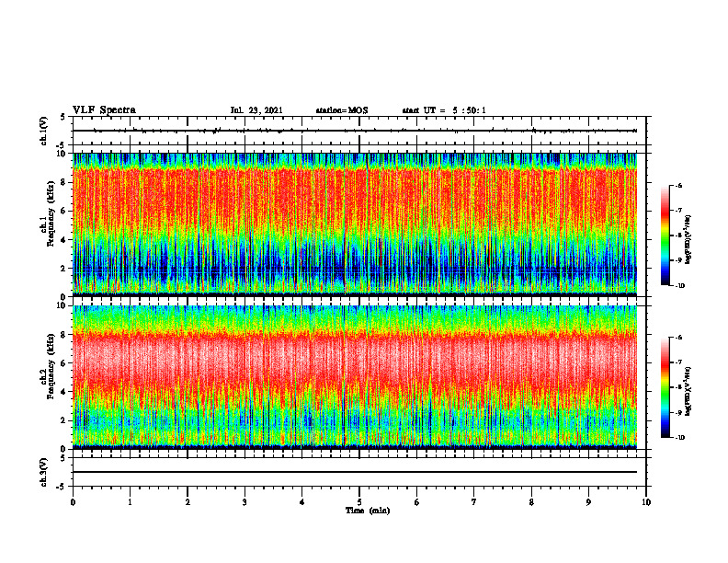Click the "ch.3(V)" axis label
This screenshot has height=563, width=728.
(44, 473)
